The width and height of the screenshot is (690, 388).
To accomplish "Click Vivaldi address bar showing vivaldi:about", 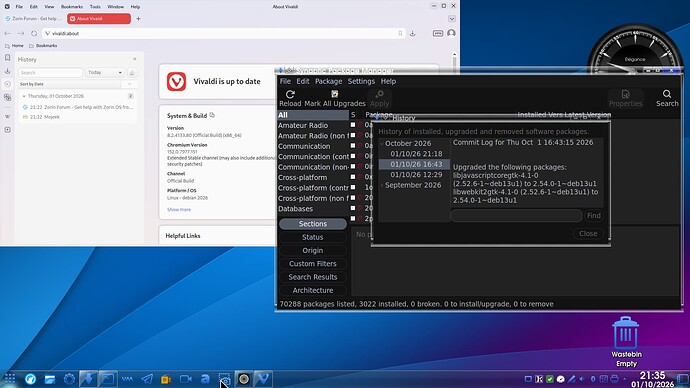I will (x=223, y=33).
